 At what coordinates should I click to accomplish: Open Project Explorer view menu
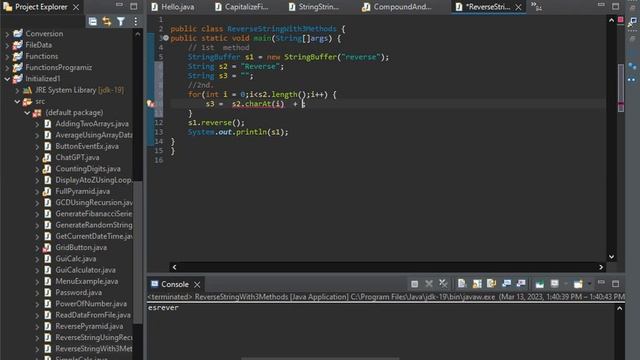(x=136, y=22)
